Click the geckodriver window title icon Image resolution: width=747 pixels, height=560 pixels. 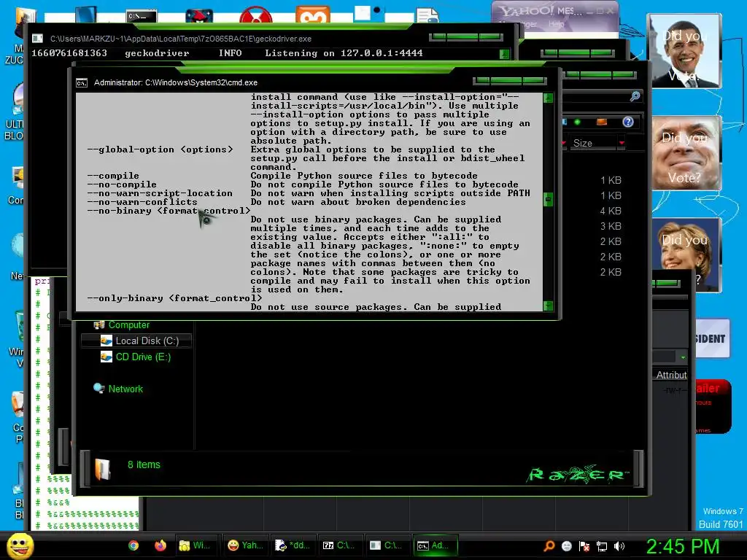37,39
